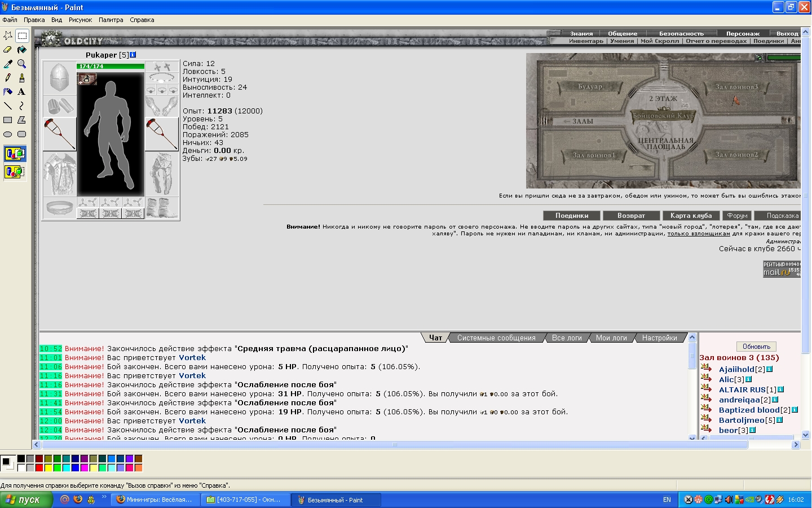Click the Настройки tab
The height and width of the screenshot is (508, 812).
point(659,338)
